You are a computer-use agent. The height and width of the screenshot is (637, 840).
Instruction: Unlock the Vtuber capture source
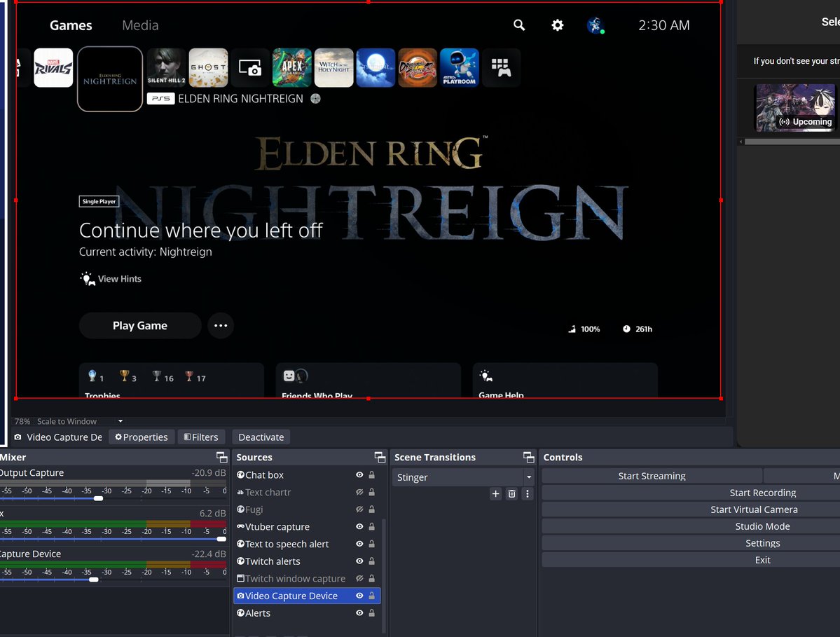pyautogui.click(x=372, y=527)
